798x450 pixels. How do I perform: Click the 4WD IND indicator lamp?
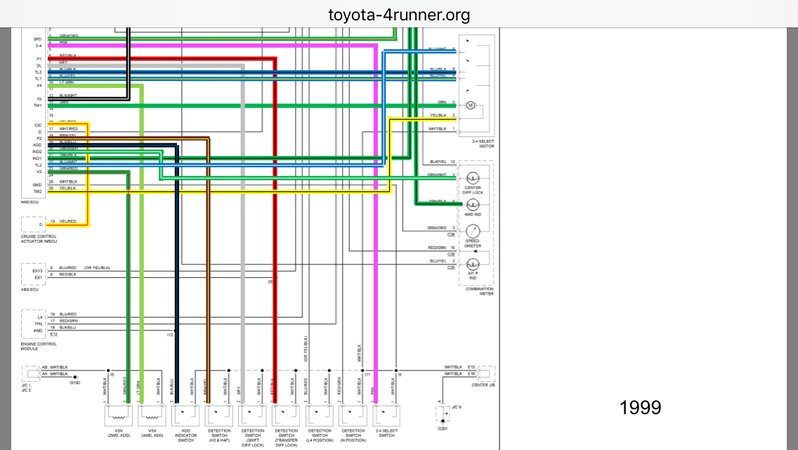pos(473,205)
